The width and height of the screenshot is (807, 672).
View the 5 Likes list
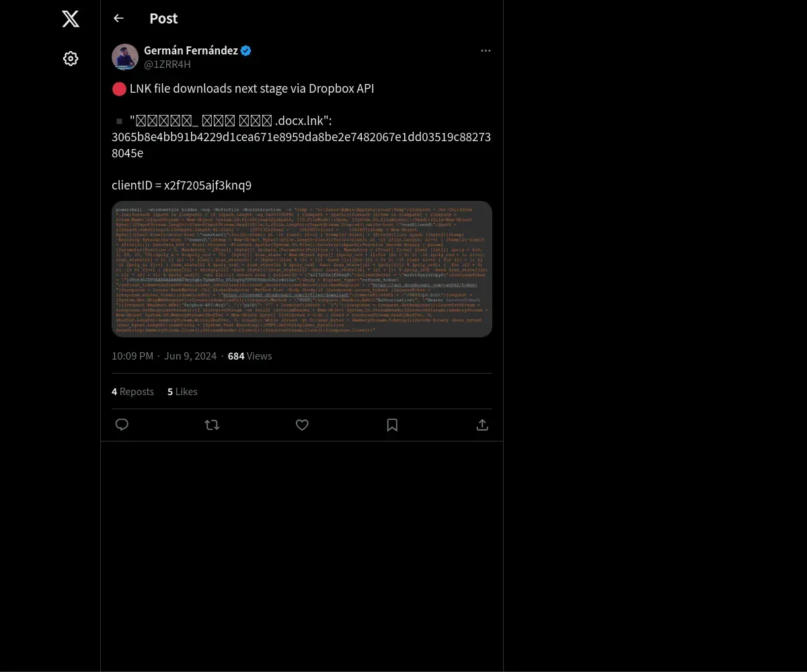[182, 392]
